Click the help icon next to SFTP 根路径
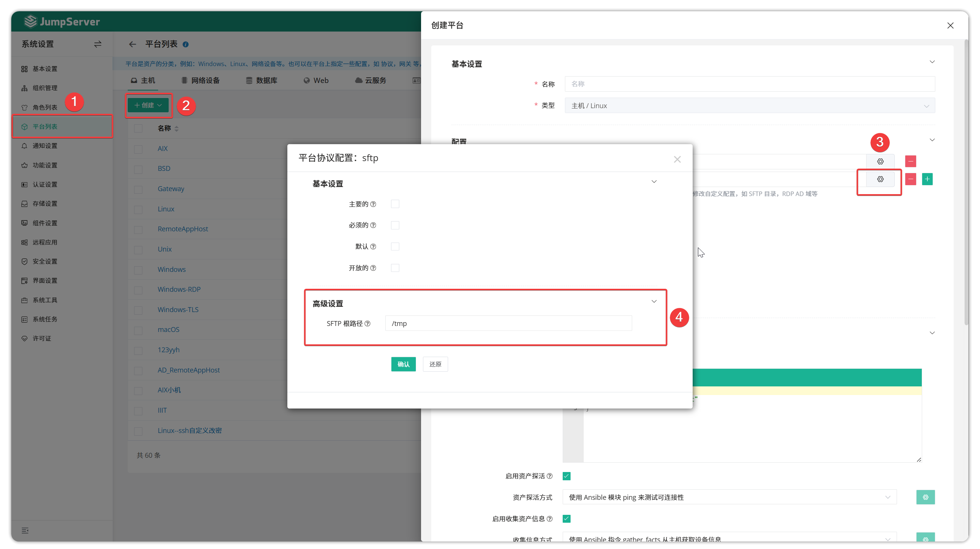This screenshot has width=980, height=549. coord(367,324)
